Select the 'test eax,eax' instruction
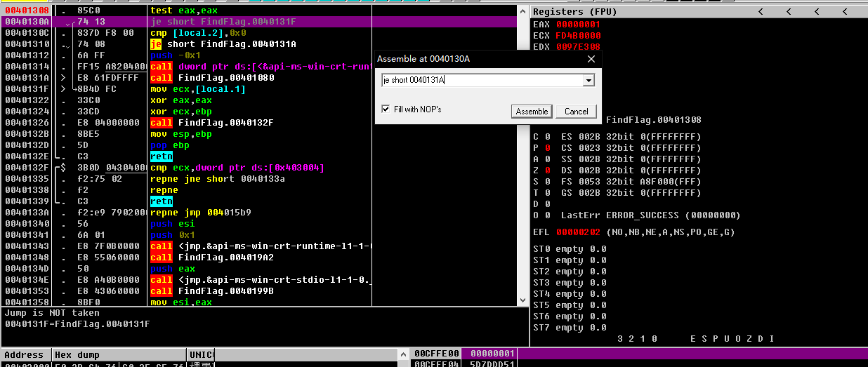Screen dimensions: 868x367 (184, 11)
